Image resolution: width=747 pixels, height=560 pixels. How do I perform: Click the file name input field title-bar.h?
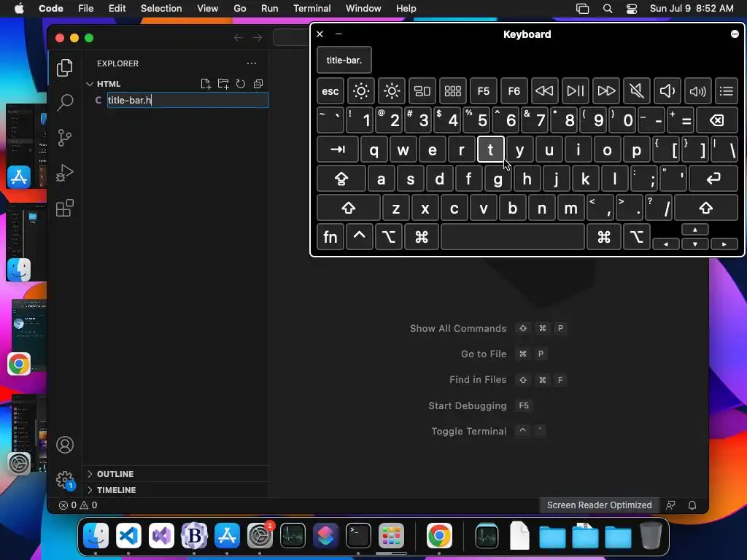187,100
